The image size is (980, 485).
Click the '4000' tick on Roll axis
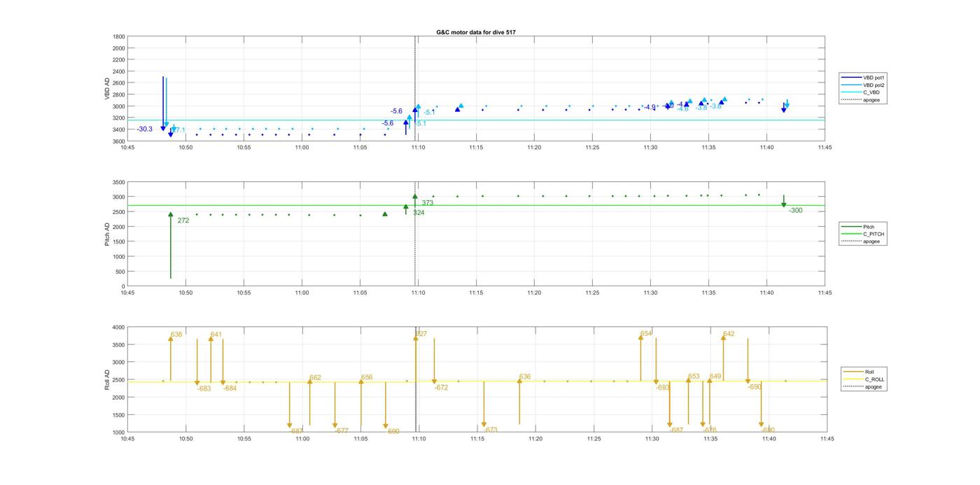(119, 328)
